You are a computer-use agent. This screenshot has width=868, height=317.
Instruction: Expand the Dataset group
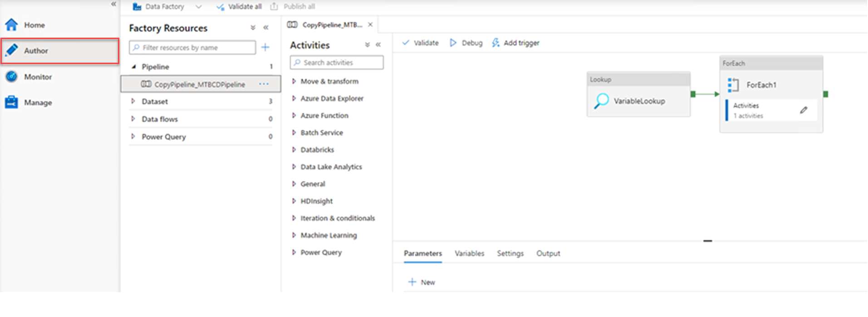[133, 101]
